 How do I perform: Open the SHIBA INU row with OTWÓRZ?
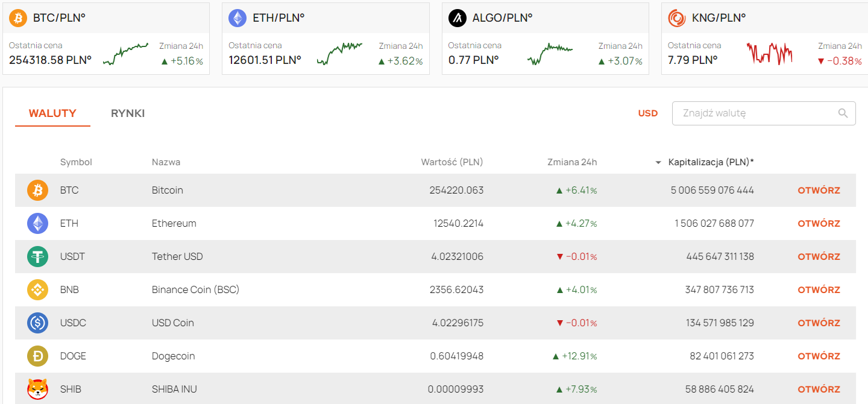[819, 390]
